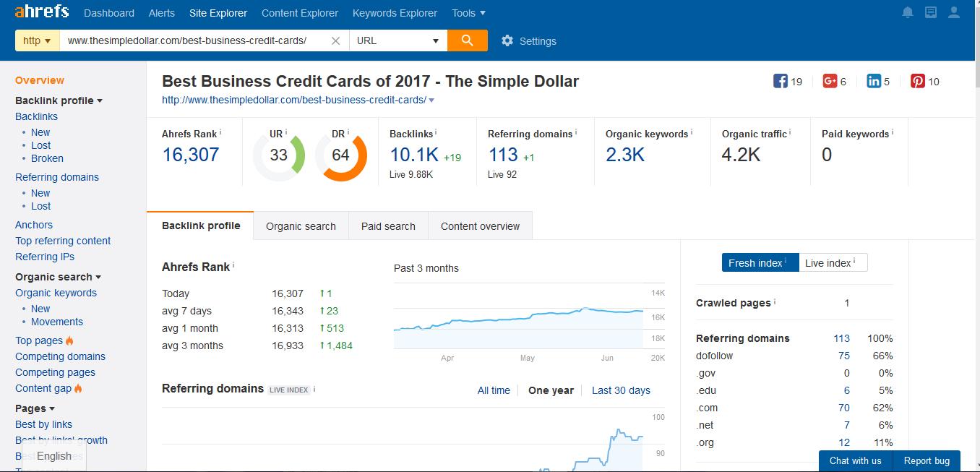980x472 pixels.
Task: Open the 10.1K backlinks count
Action: pos(414,155)
